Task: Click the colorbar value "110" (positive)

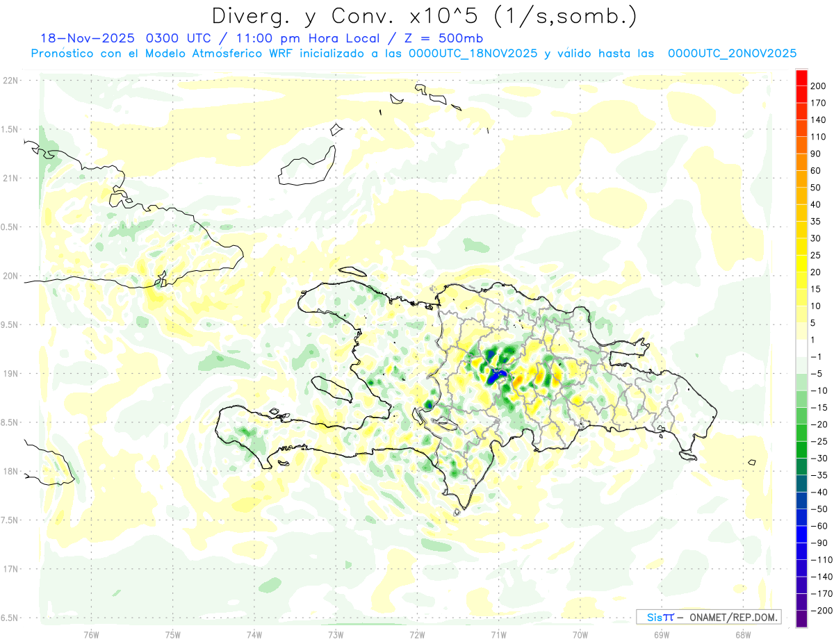Action: click(x=818, y=137)
